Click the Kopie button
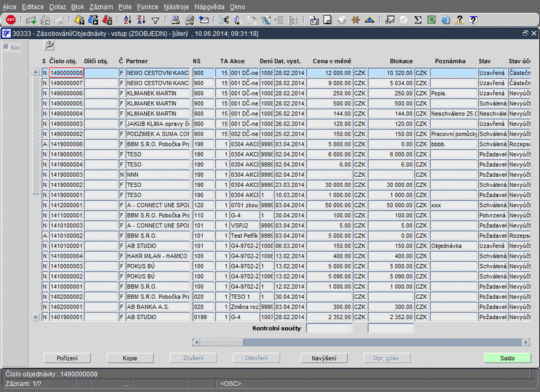 tap(130, 358)
